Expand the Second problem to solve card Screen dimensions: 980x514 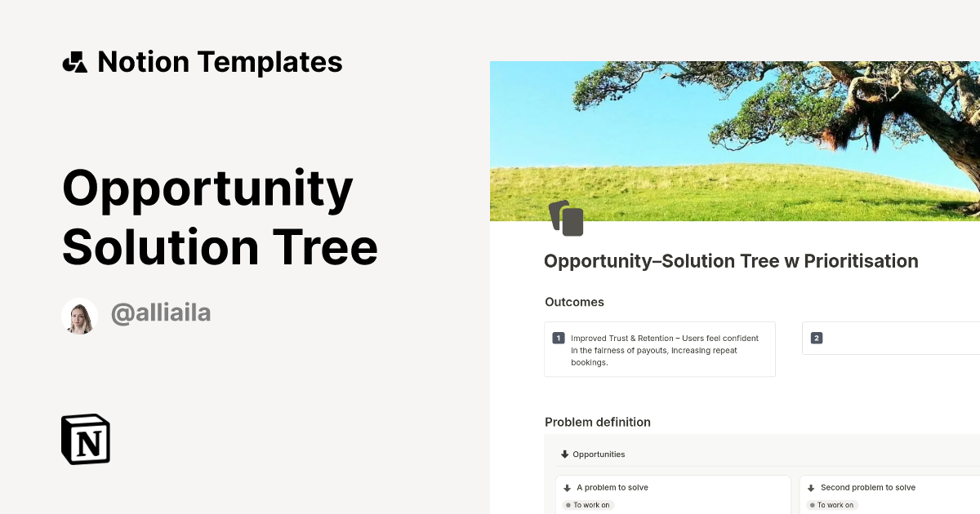point(809,487)
